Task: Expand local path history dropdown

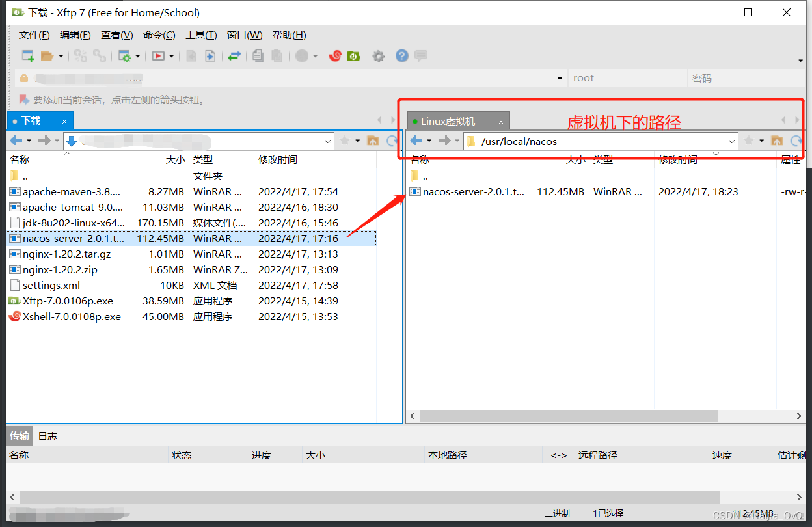Action: coord(327,141)
